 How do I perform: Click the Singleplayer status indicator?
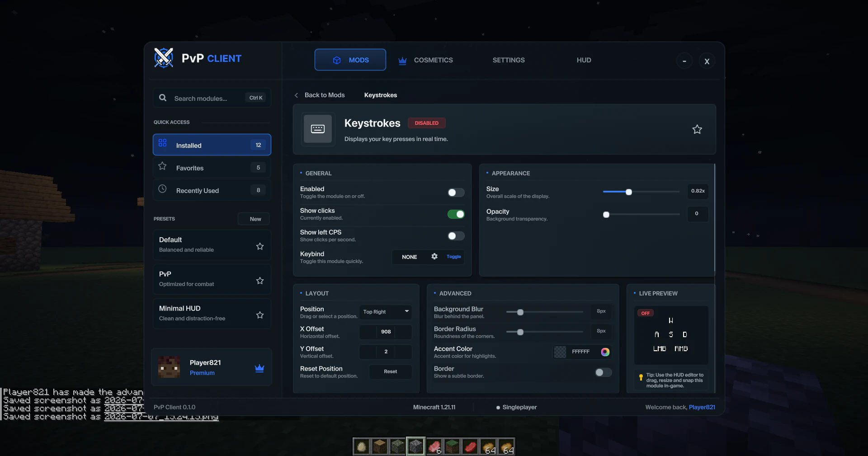516,407
